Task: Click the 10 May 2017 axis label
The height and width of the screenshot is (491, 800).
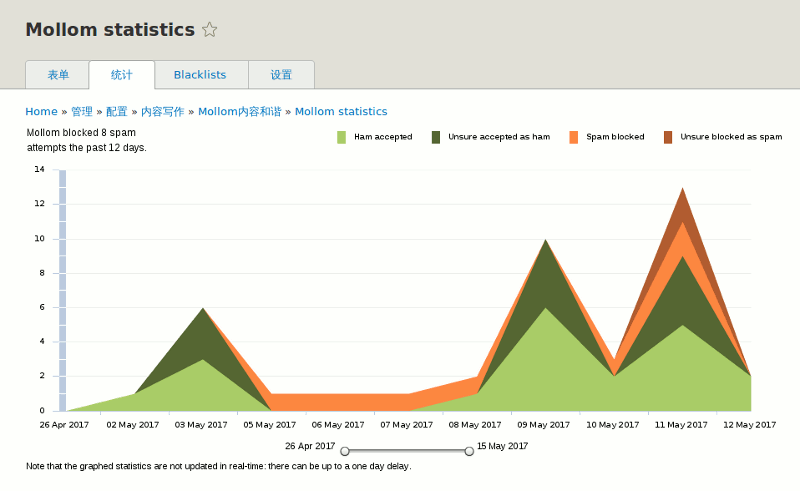Action: pyautogui.click(x=613, y=425)
